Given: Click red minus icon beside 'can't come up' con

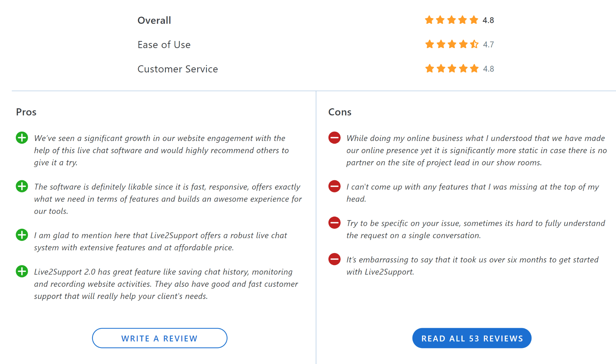Looking at the screenshot, I should click(334, 186).
